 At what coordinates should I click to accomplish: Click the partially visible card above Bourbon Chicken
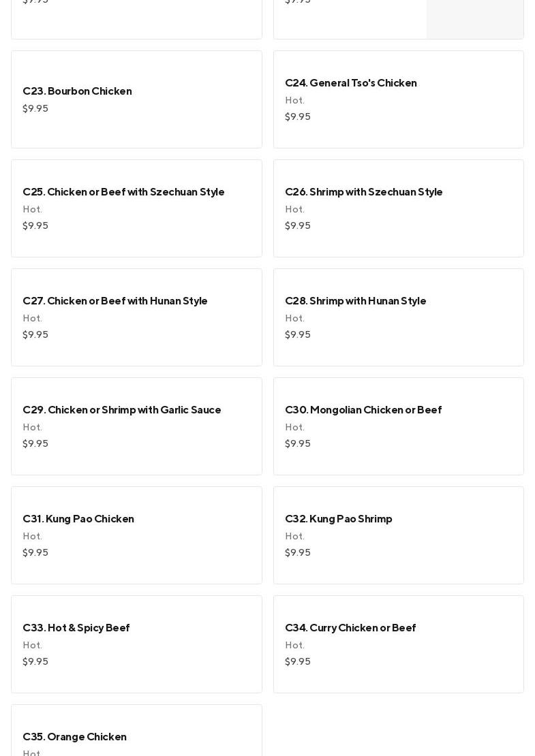136,19
